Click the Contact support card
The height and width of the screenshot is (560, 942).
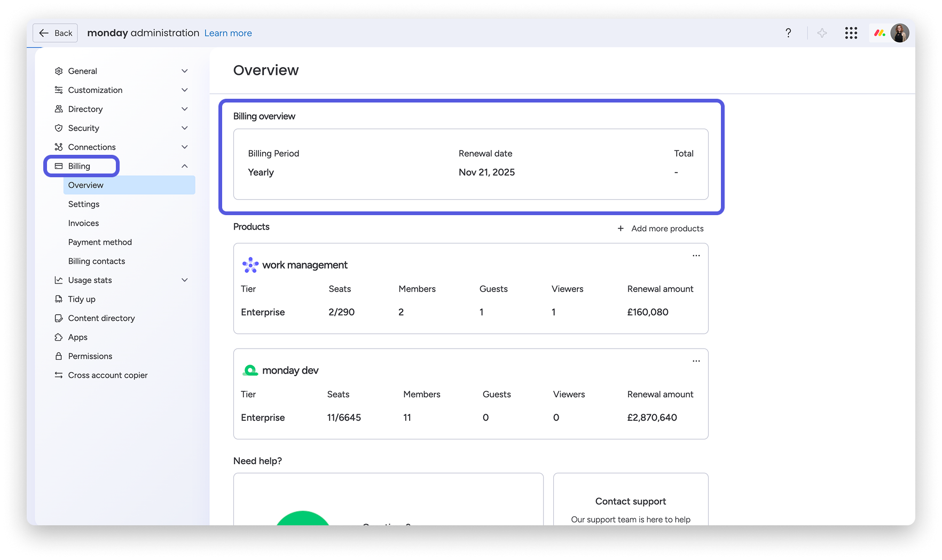[x=631, y=500]
